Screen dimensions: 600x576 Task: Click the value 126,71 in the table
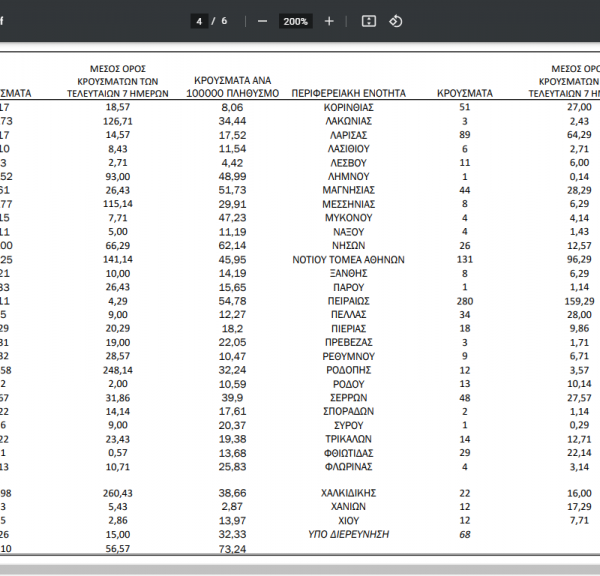click(118, 121)
